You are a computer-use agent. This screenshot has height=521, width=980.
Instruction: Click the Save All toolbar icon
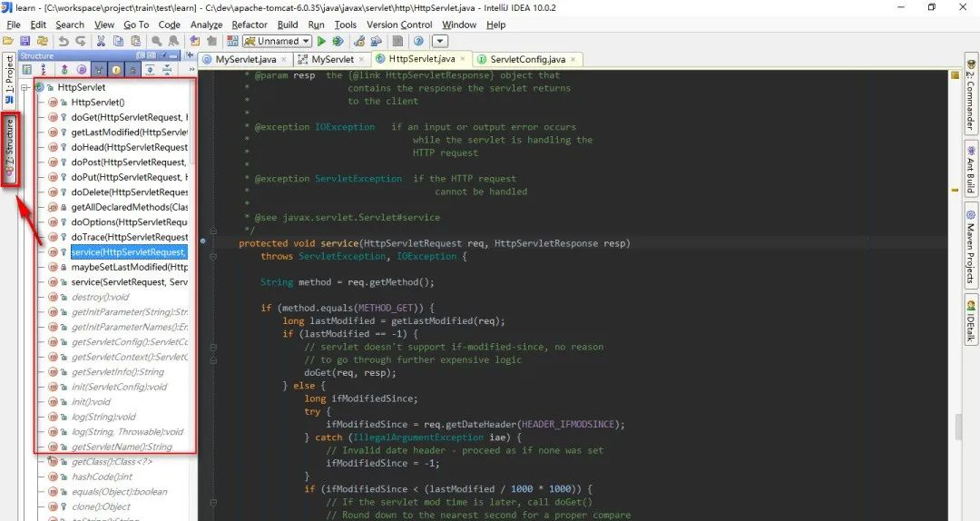(x=25, y=41)
